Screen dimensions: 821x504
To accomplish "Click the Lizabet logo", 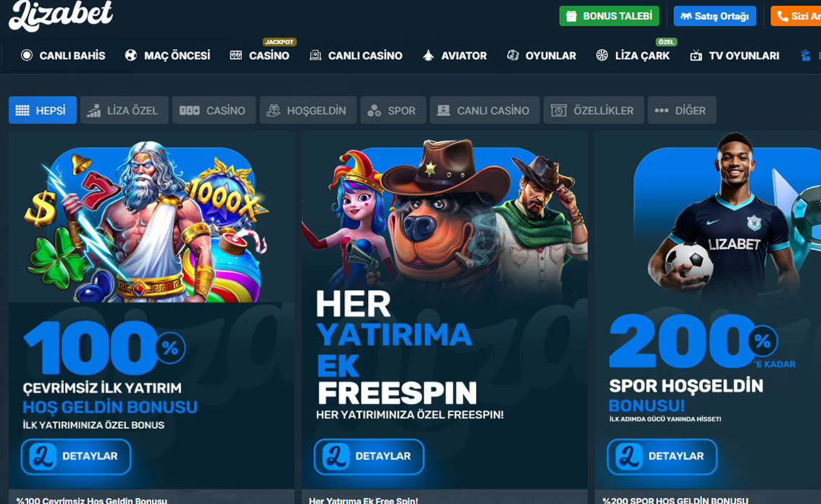I will [x=60, y=14].
